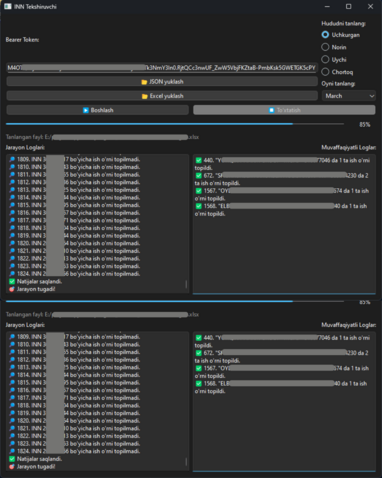Maximize the INN Tekshiruvchi window
The width and height of the screenshot is (382, 478).
click(349, 6)
